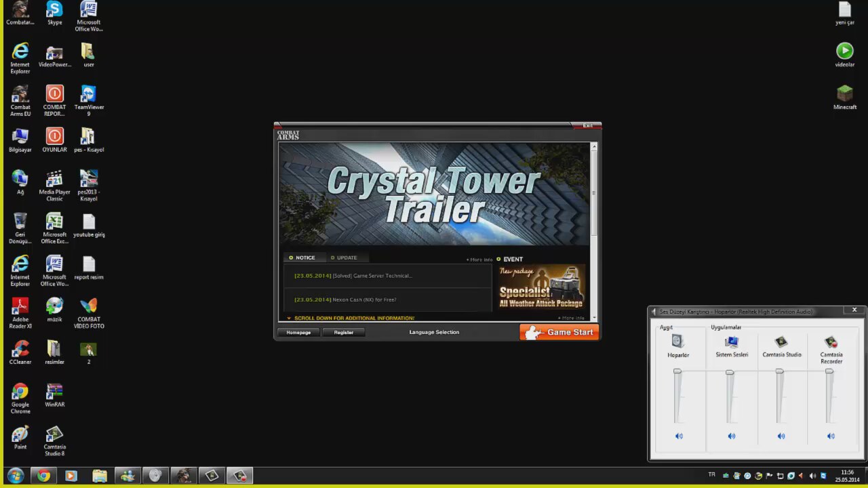868x488 pixels.
Task: Click the TR language indicator in taskbar
Action: [711, 474]
